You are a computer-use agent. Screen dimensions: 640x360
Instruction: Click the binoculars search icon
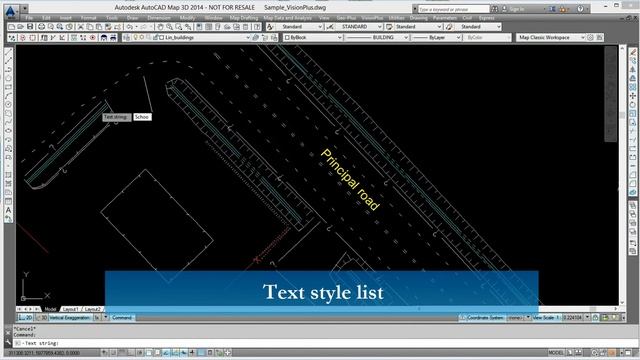pos(495,9)
